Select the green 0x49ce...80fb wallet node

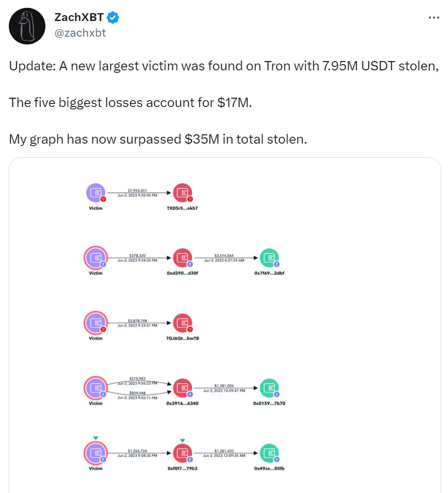coord(269,453)
